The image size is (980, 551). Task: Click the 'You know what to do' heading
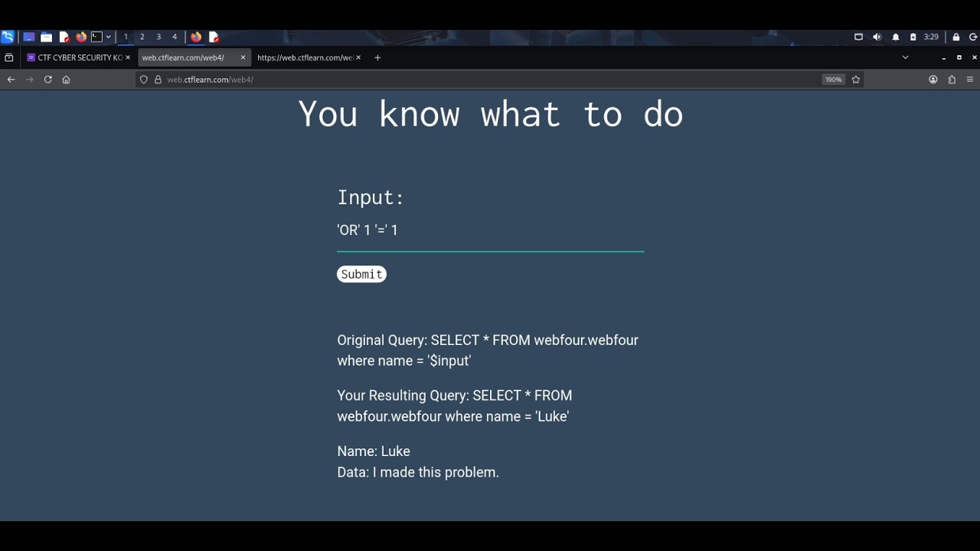(490, 114)
